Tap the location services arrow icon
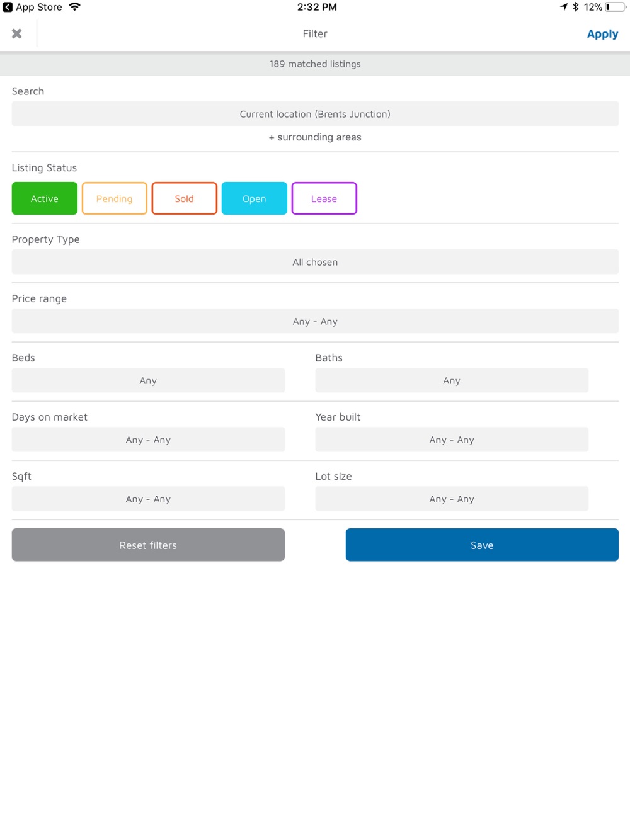 point(564,7)
